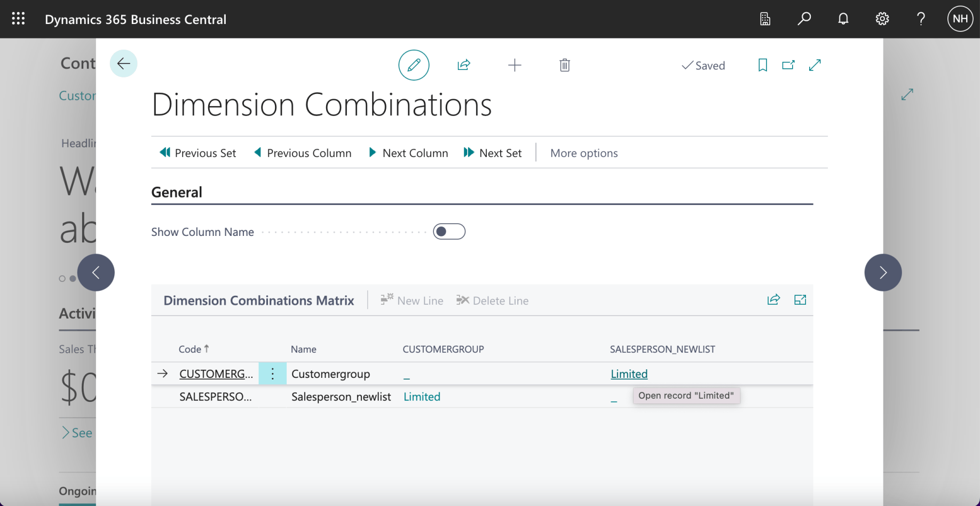
Task: Click the pencil edit icon
Action: [x=414, y=65]
